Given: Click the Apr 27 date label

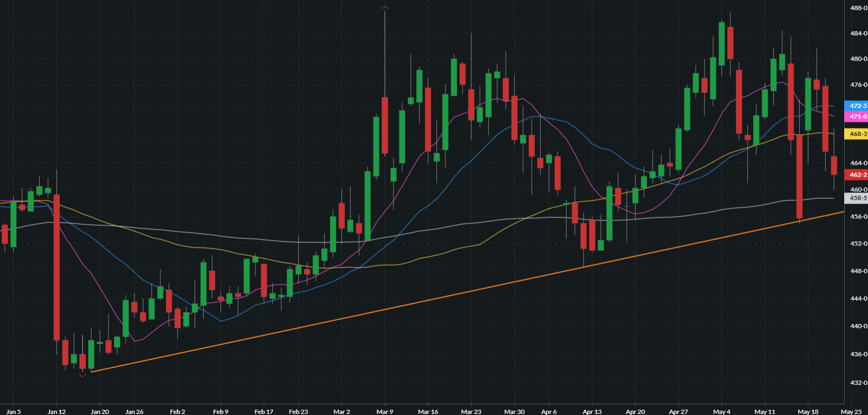Looking at the screenshot, I should [x=678, y=411].
